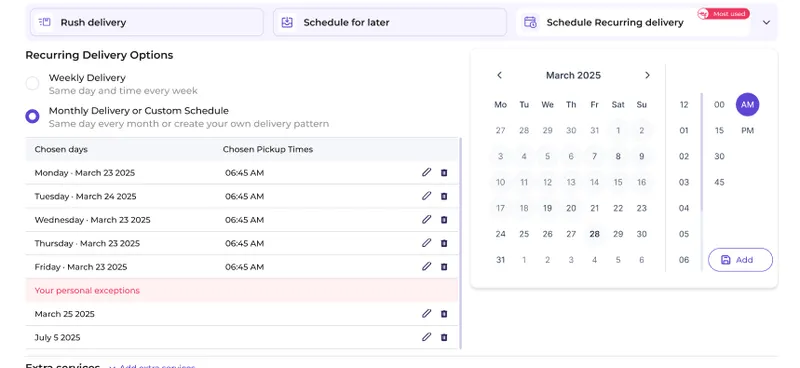The height and width of the screenshot is (368, 800).
Task: Choose Schedule Recurring delivery tab
Action: (633, 22)
